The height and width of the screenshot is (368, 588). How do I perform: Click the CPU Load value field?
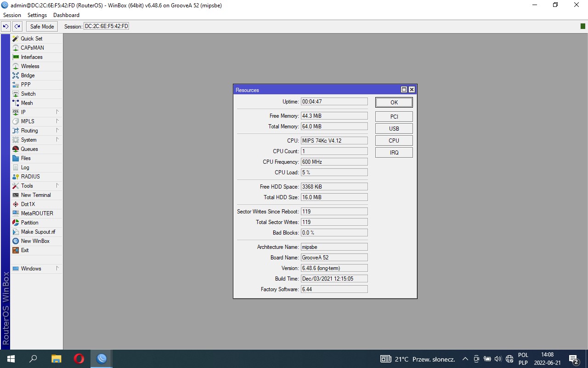point(334,172)
